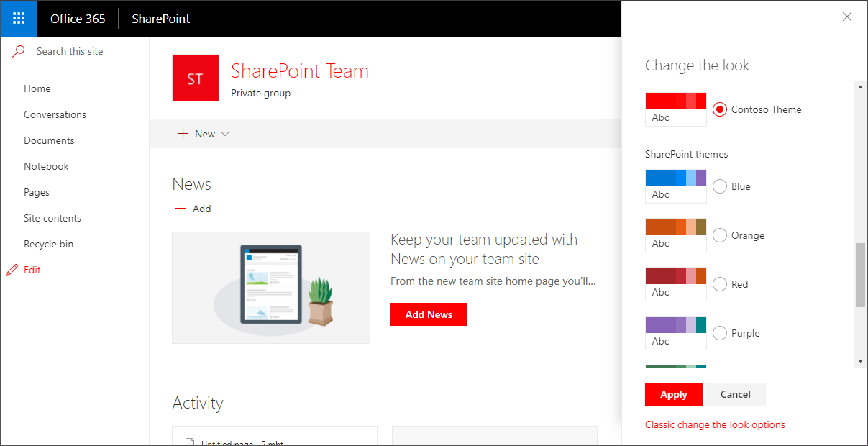Select the Orange theme radio button

point(720,235)
